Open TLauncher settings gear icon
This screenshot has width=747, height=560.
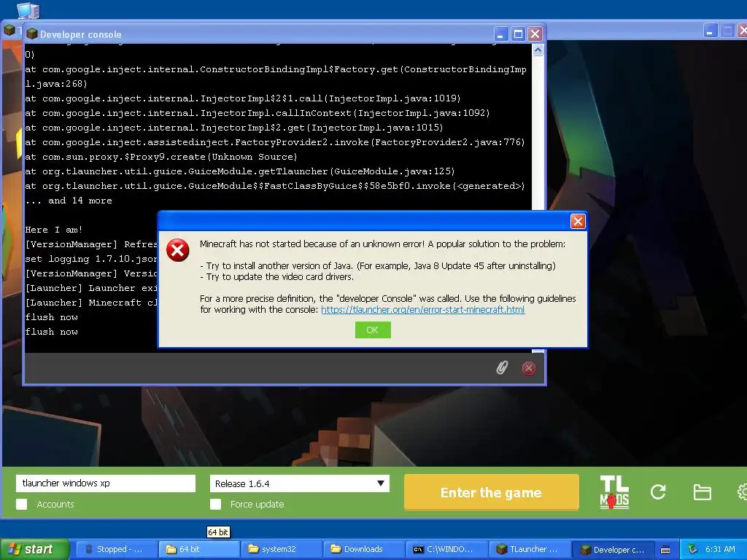(x=742, y=492)
